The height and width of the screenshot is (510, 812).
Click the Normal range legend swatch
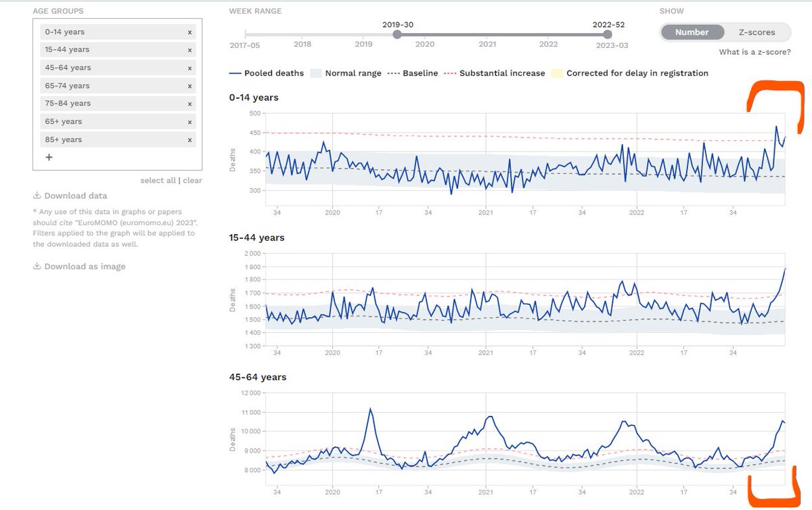(x=316, y=73)
